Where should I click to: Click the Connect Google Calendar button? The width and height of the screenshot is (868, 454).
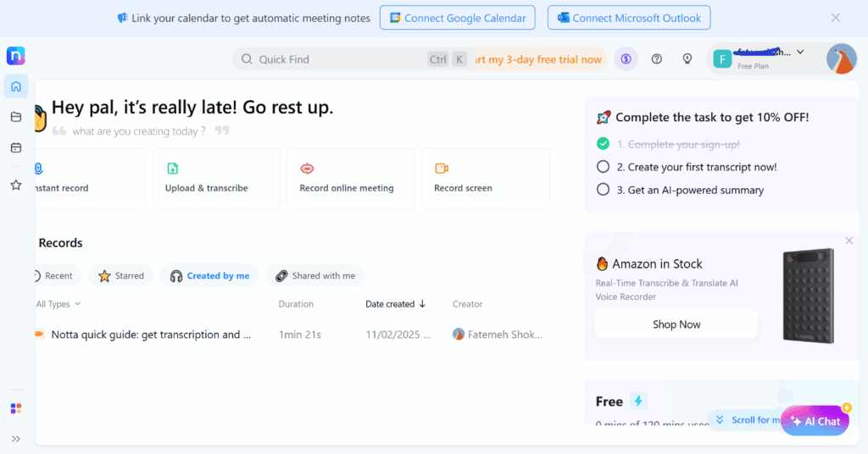pyautogui.click(x=457, y=18)
